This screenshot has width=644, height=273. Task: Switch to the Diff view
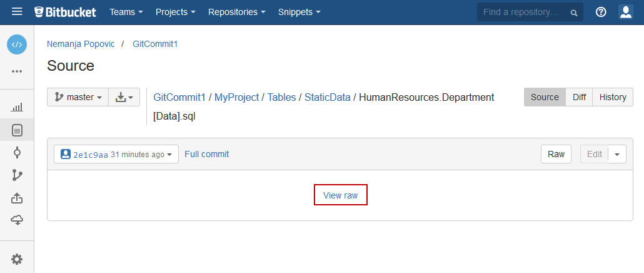(x=579, y=97)
